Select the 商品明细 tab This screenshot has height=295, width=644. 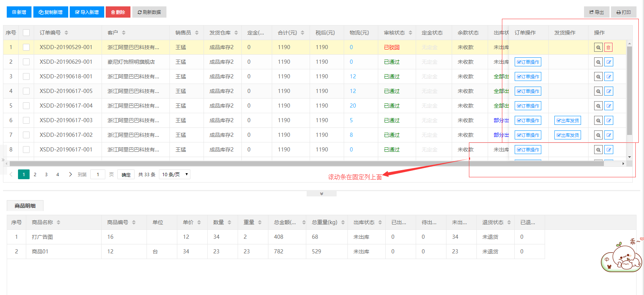click(x=25, y=206)
